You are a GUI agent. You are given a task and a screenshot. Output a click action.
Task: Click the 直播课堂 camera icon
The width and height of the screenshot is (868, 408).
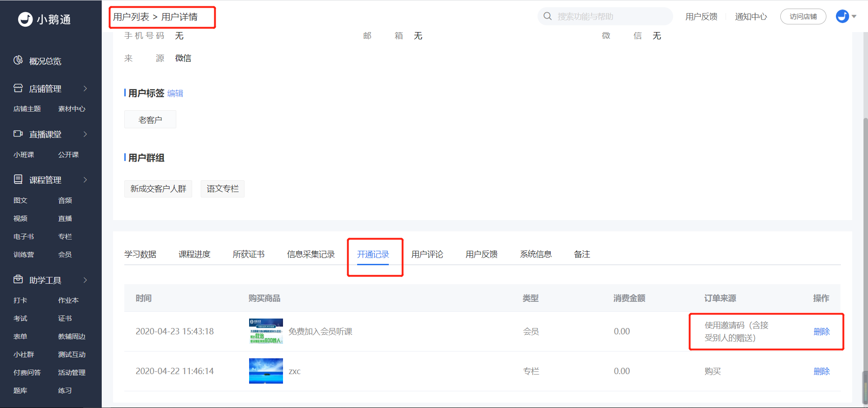coord(18,134)
